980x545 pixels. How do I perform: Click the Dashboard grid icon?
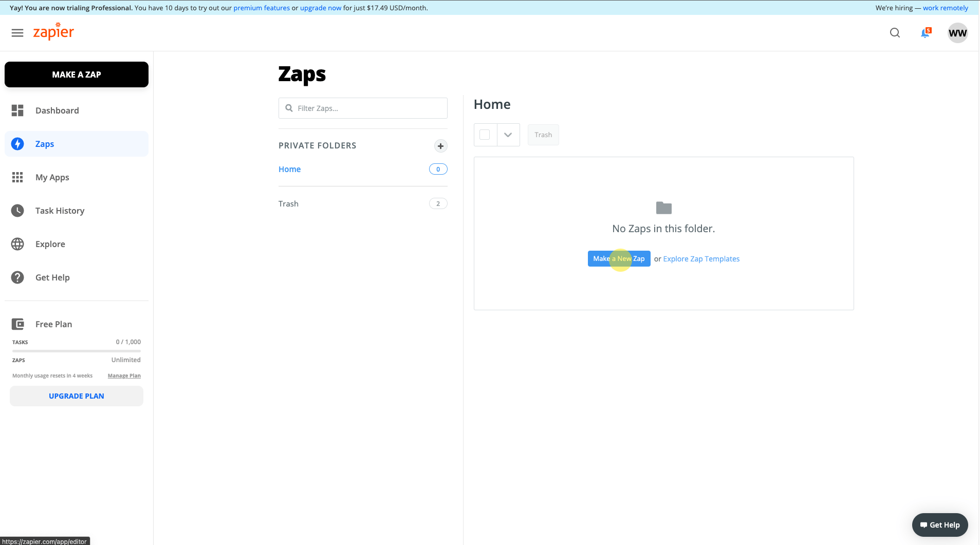click(x=17, y=110)
